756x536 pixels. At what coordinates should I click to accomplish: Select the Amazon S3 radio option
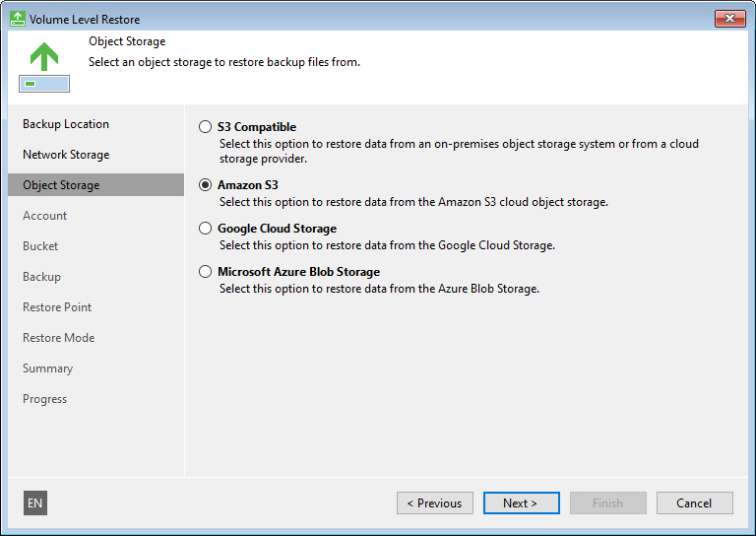click(206, 185)
